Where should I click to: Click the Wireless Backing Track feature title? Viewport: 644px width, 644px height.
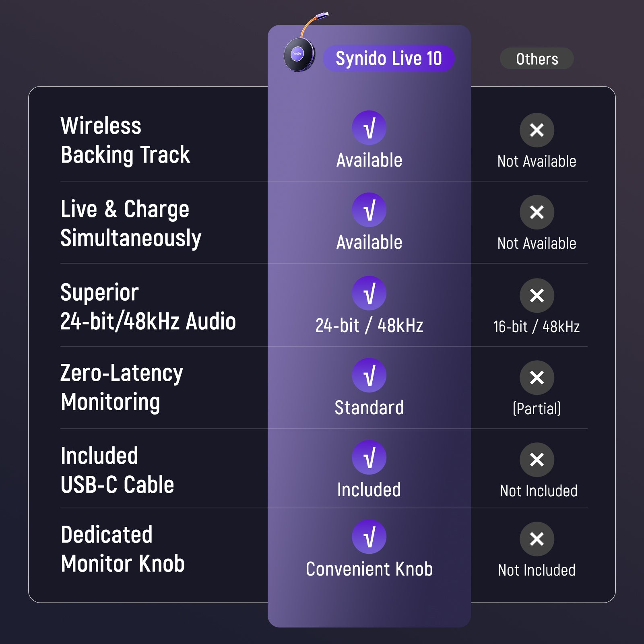pyautogui.click(x=125, y=140)
